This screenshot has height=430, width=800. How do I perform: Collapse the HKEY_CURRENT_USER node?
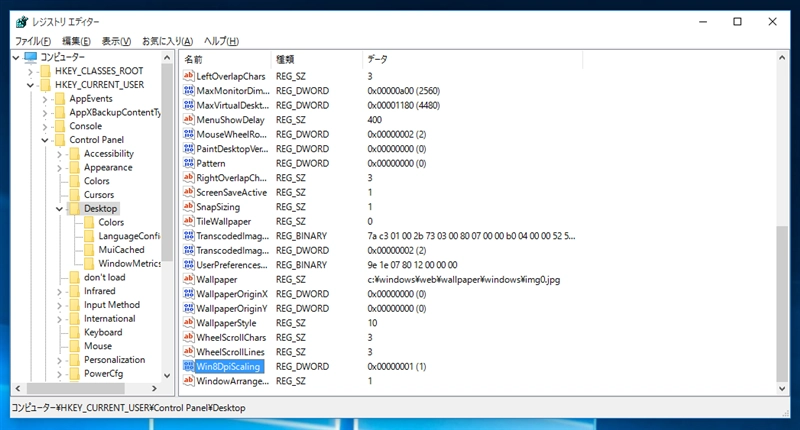pyautogui.click(x=30, y=85)
